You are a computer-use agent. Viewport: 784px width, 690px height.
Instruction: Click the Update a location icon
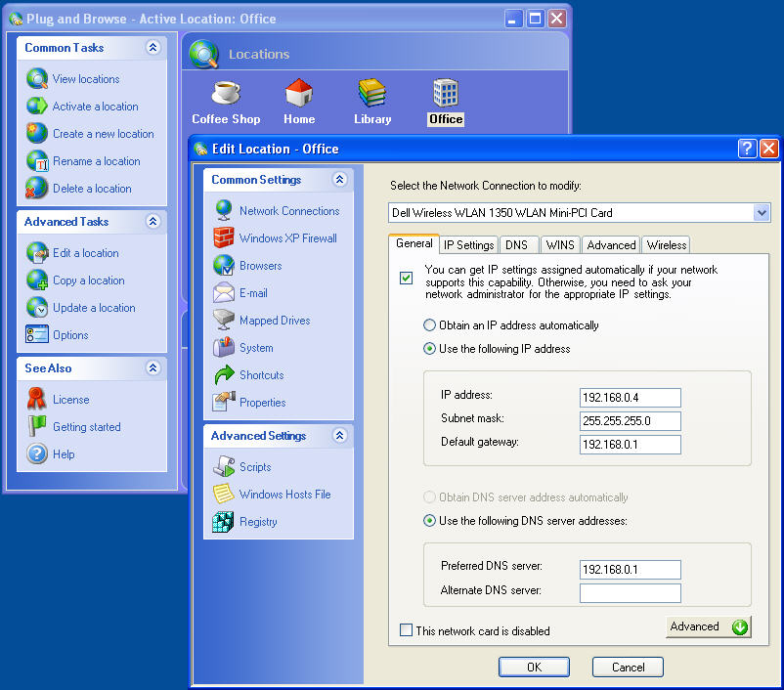click(37, 308)
